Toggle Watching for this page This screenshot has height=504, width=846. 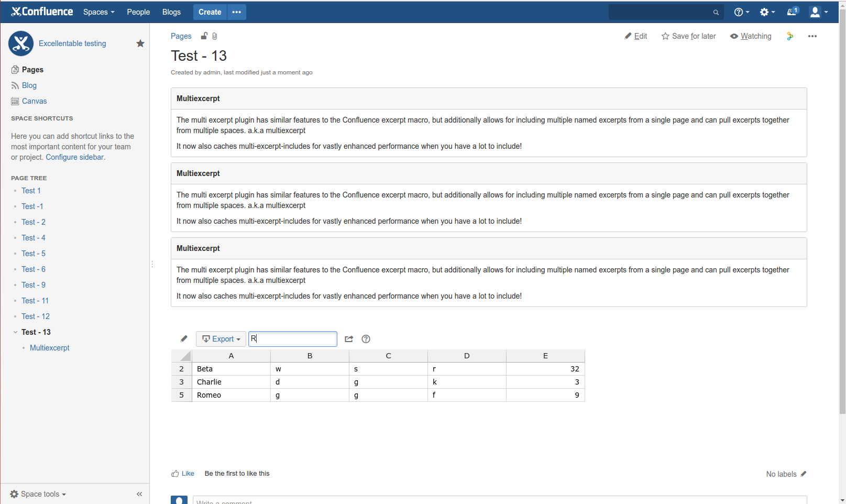coord(751,36)
